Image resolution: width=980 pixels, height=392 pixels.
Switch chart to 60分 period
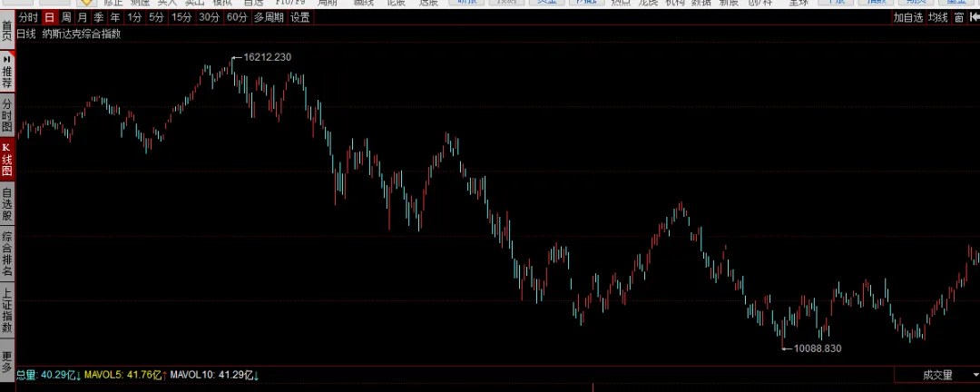pyautogui.click(x=237, y=17)
